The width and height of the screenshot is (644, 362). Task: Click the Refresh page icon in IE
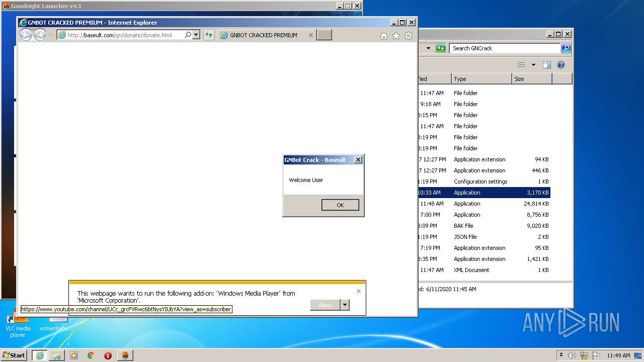click(x=209, y=35)
